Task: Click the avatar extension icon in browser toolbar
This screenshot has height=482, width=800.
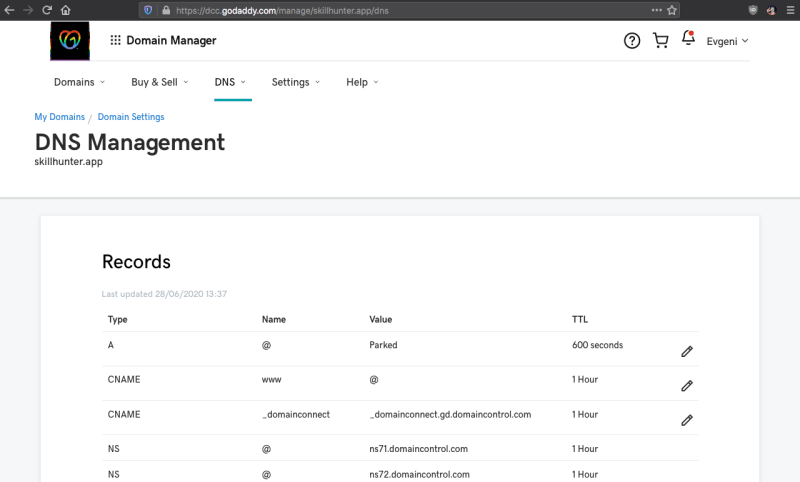Action: click(771, 10)
